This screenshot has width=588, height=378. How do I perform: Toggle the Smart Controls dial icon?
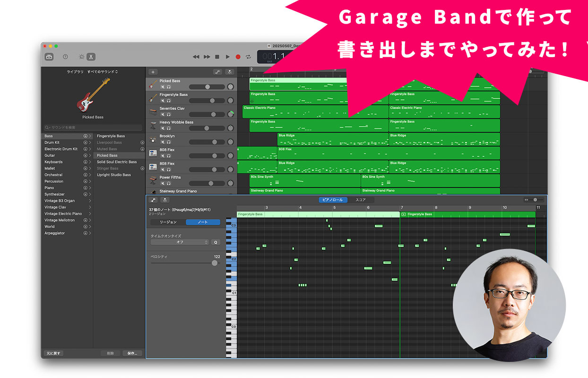click(x=81, y=57)
